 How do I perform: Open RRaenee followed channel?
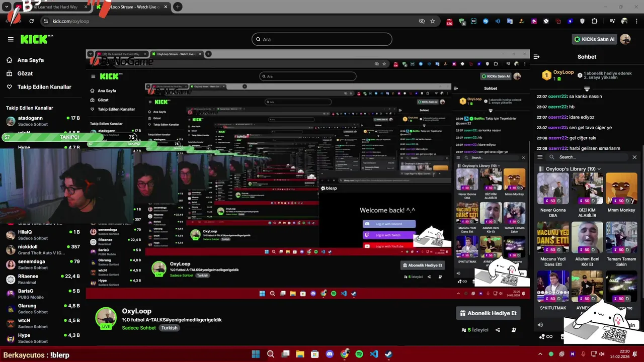click(43, 279)
